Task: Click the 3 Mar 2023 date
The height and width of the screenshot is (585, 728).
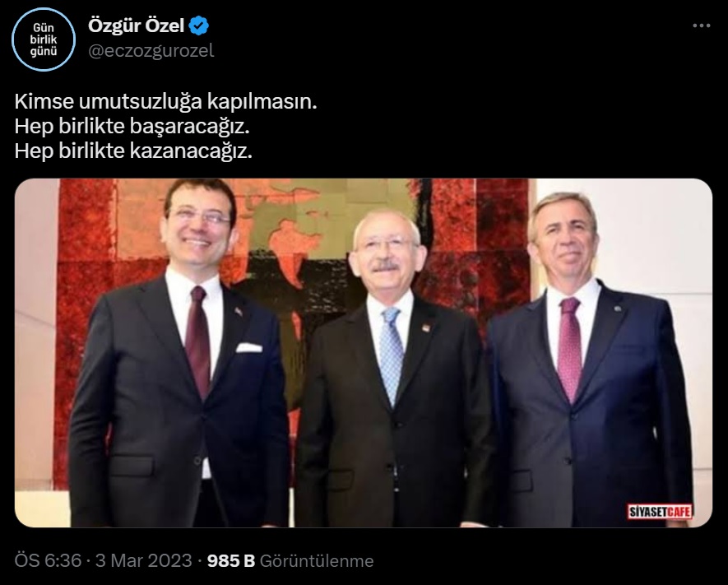Action: (143, 560)
